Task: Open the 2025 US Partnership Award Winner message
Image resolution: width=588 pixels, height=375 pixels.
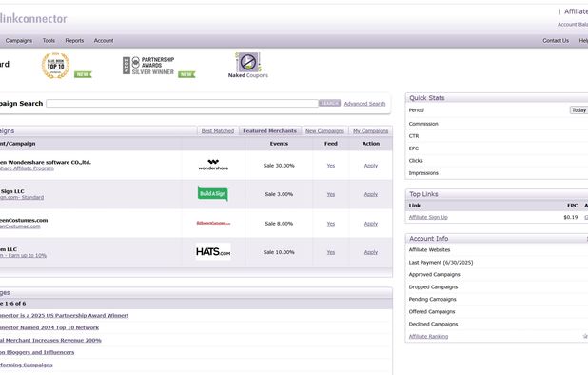Action: 64,315
